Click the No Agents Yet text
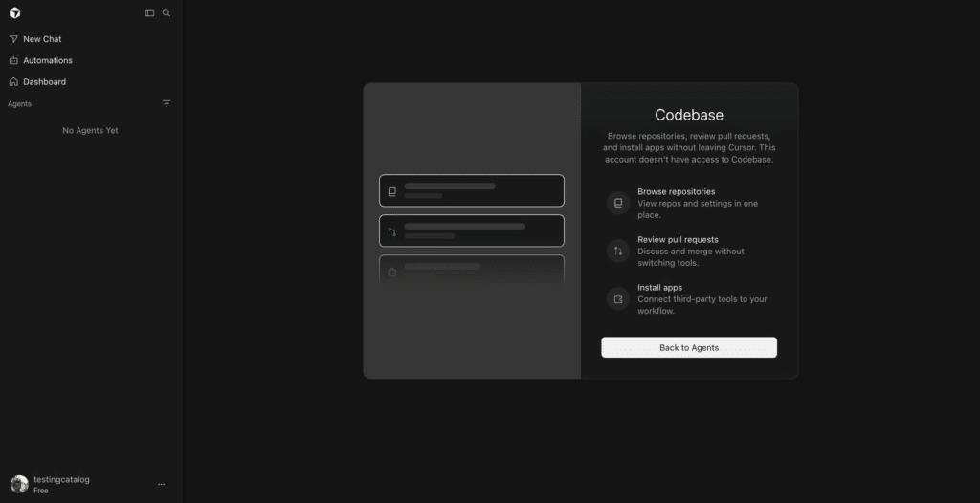 pos(90,131)
